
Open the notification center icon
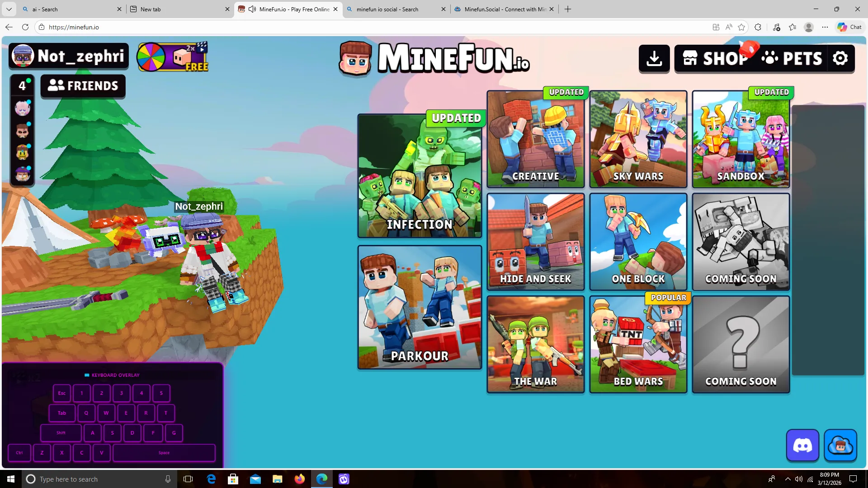(853, 479)
